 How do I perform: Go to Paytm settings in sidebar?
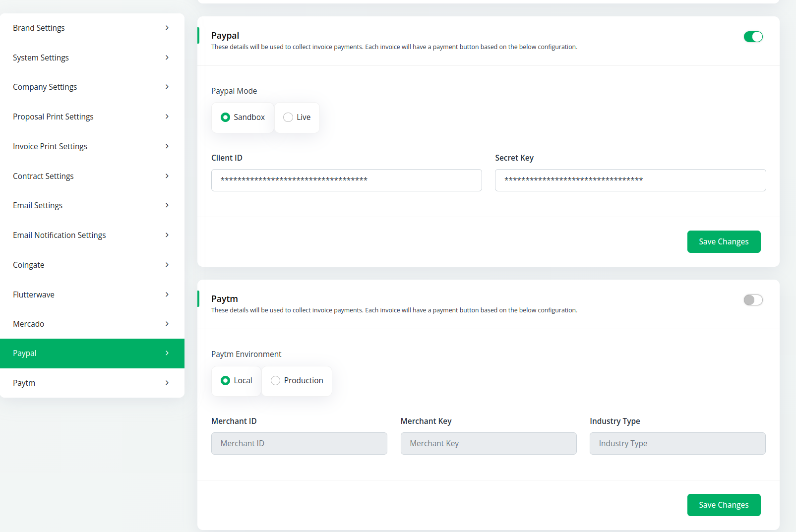coord(92,383)
